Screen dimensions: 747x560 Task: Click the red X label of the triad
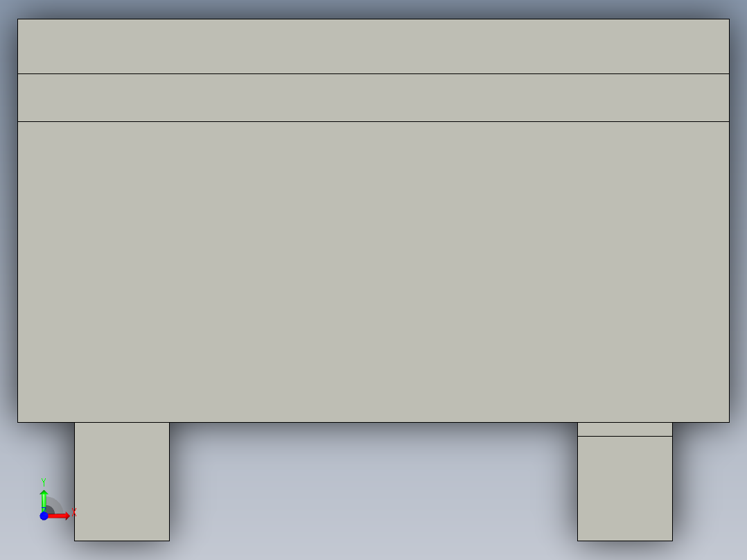(x=74, y=512)
